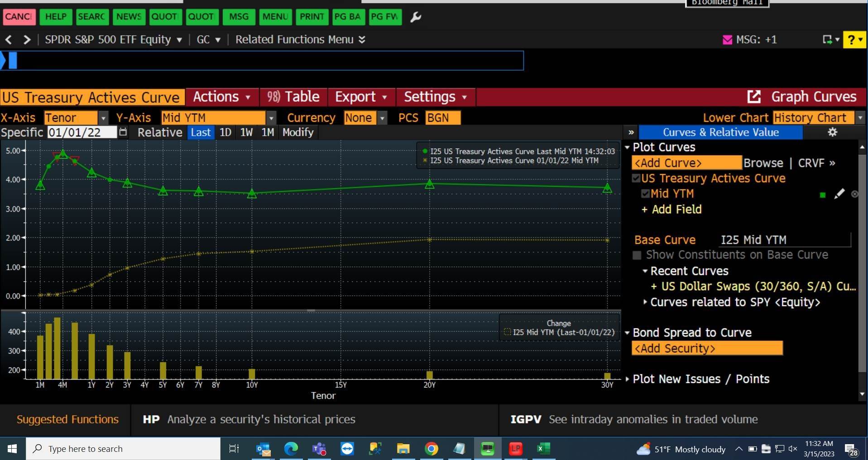Collapse the Plot Curves section
Image resolution: width=868 pixels, height=460 pixels.
(627, 147)
